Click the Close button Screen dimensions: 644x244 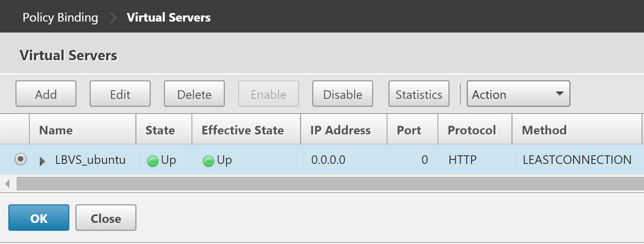(106, 218)
